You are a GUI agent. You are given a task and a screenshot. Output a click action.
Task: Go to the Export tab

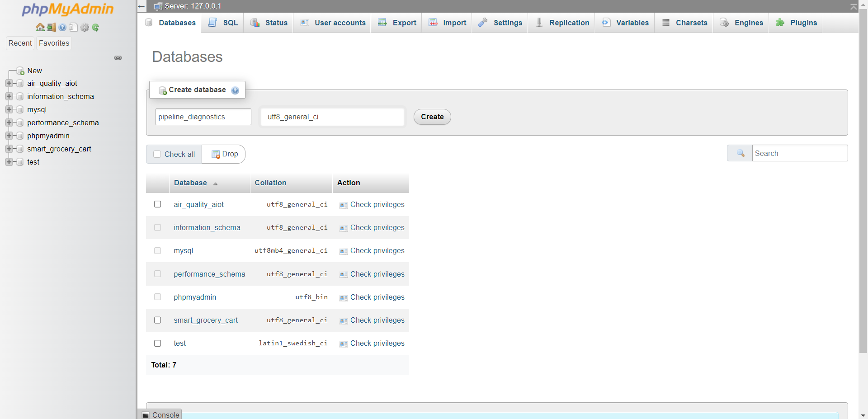[396, 23]
